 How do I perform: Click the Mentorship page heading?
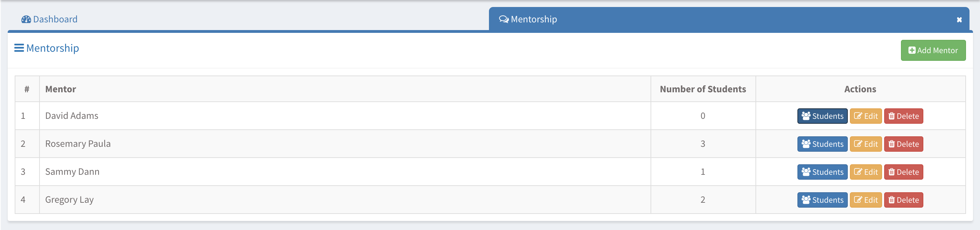tap(52, 48)
